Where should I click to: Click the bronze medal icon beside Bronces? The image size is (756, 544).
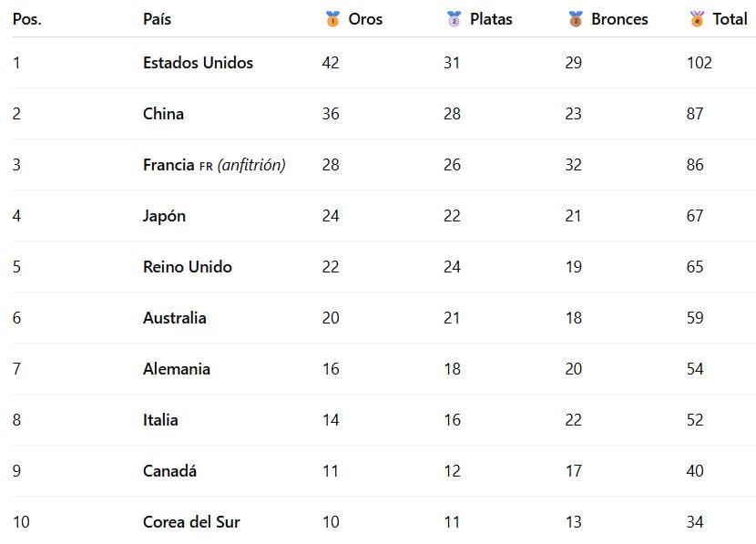575,19
